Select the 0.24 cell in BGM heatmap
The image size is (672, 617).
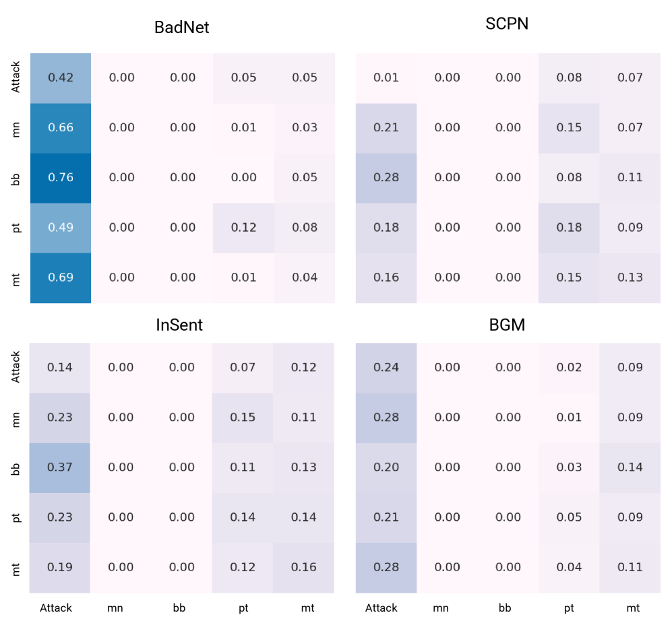pos(386,368)
